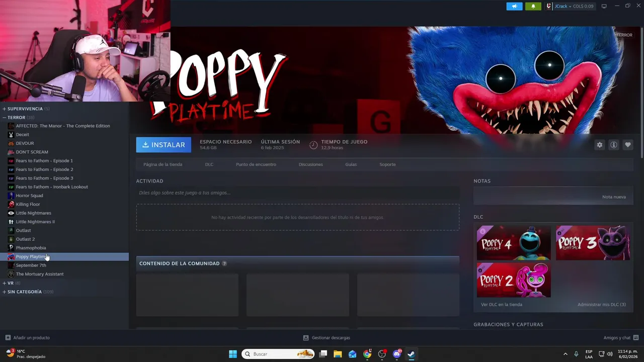Screen dimensions: 644x362
Task: Expand the SUPERVIVENCIA category
Action: click(5, 109)
